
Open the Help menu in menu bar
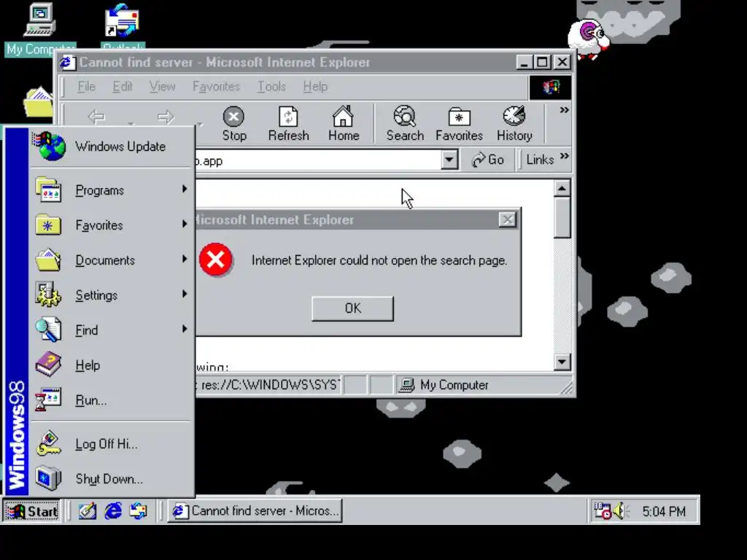click(315, 87)
